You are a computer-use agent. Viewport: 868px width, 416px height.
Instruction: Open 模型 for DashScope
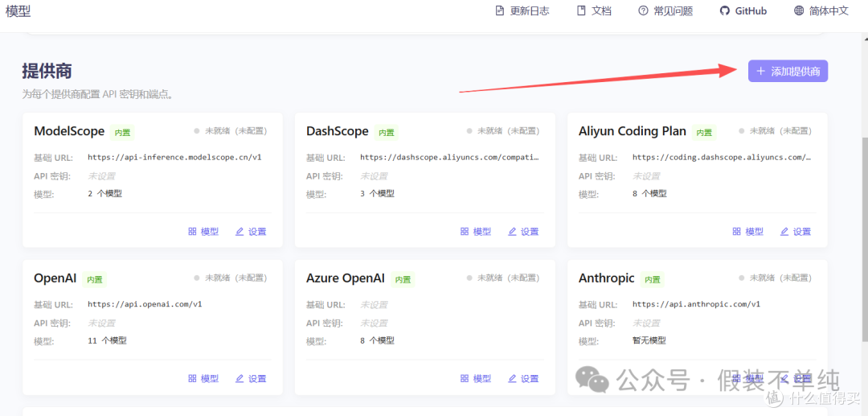(x=476, y=232)
